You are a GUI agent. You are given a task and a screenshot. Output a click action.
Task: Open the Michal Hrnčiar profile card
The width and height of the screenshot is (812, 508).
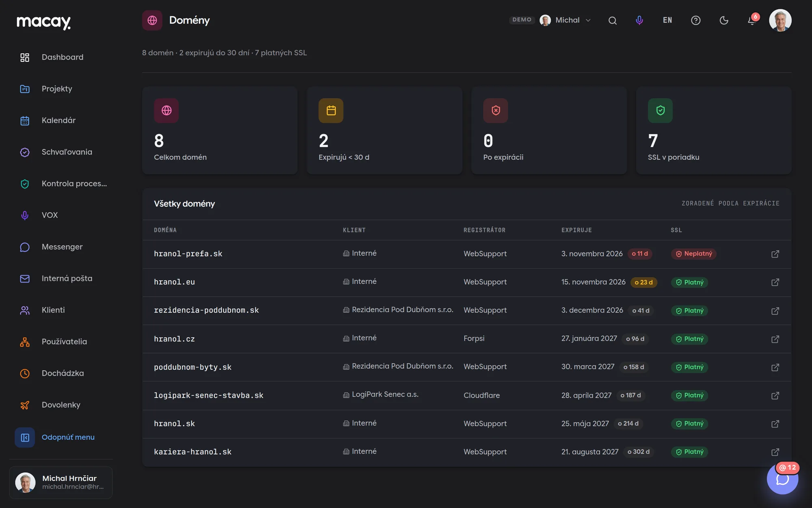(x=61, y=482)
